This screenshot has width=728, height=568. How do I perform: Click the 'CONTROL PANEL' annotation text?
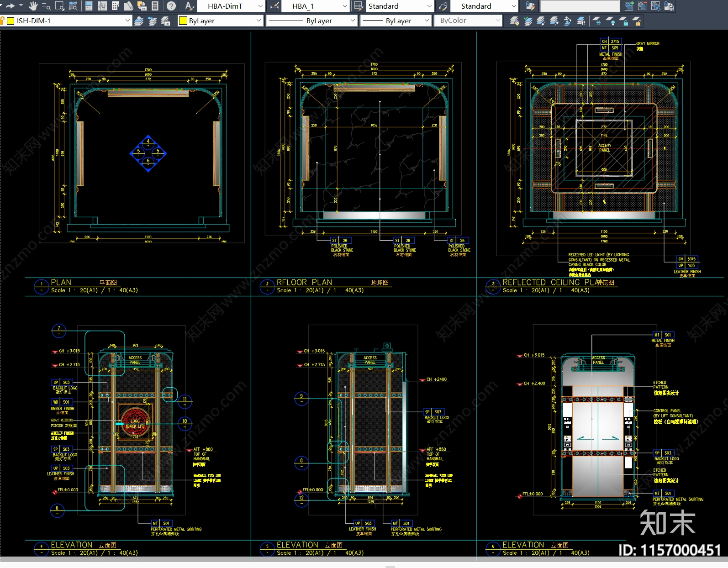(667, 411)
